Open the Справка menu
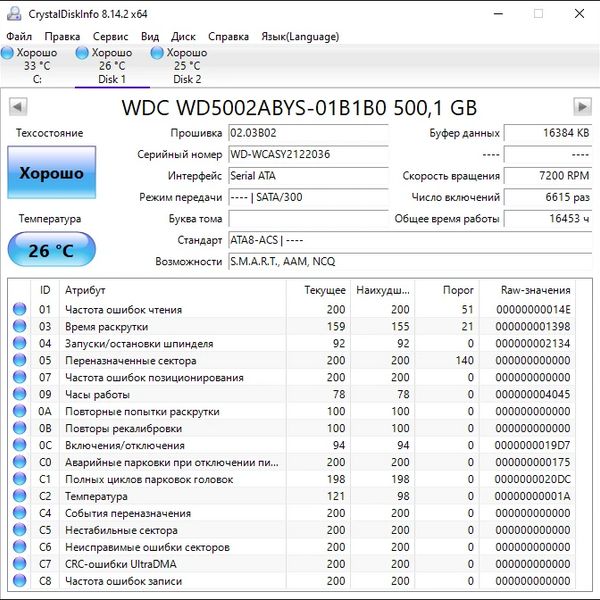The width and height of the screenshot is (600, 600). point(228,36)
